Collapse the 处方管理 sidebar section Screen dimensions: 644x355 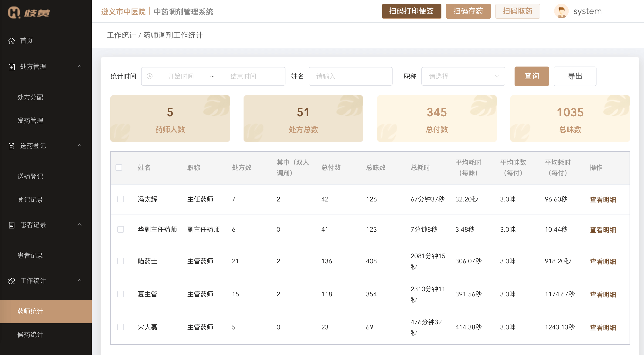(x=80, y=66)
